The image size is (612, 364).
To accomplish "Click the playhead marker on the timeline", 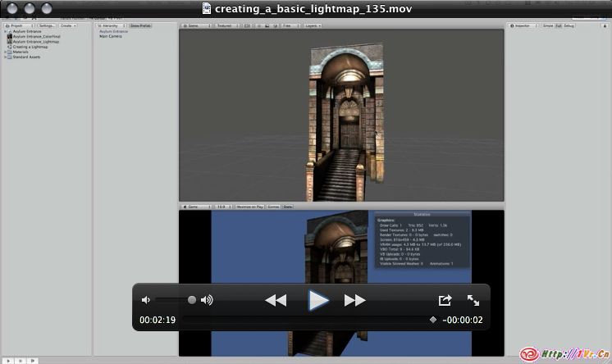I will click(x=433, y=320).
